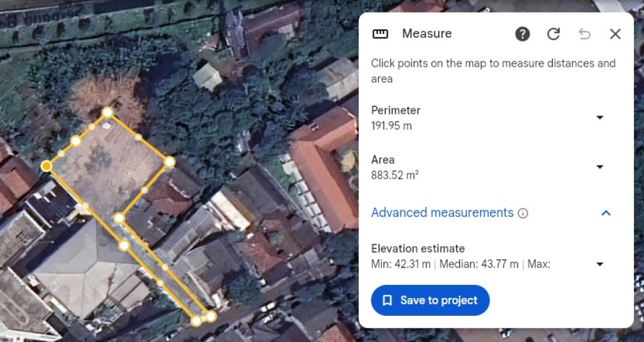Click the perimeter value 191.95 m

coord(391,126)
